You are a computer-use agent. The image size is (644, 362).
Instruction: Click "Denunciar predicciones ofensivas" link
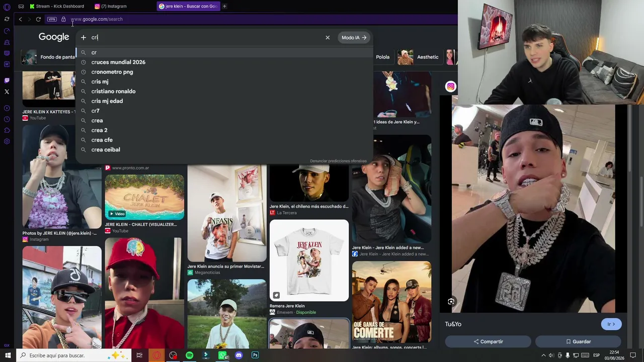338,161
